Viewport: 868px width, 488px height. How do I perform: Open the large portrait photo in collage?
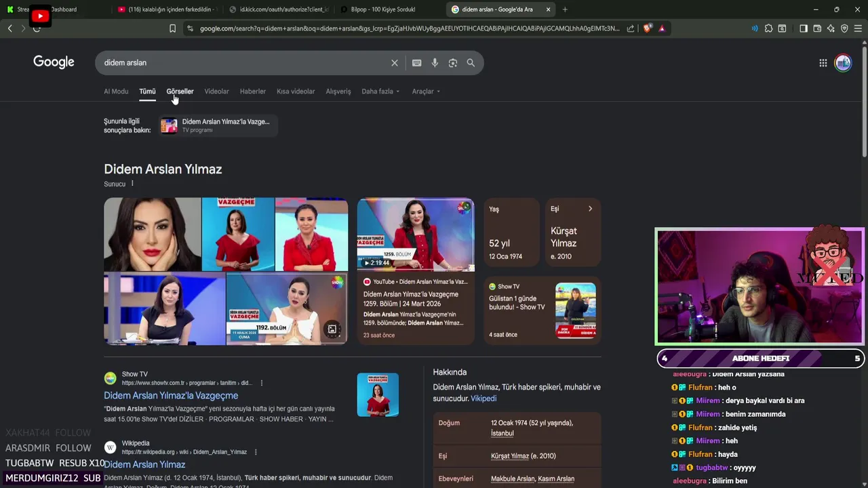152,235
